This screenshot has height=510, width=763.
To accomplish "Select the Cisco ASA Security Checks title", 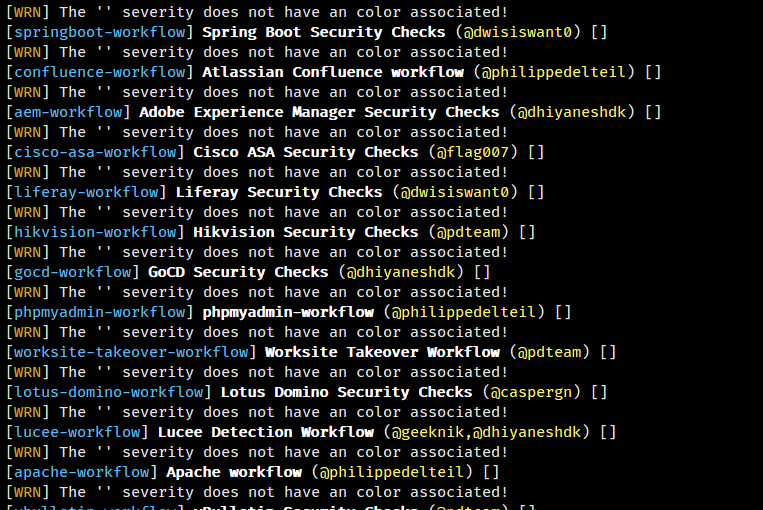I will [x=306, y=152].
